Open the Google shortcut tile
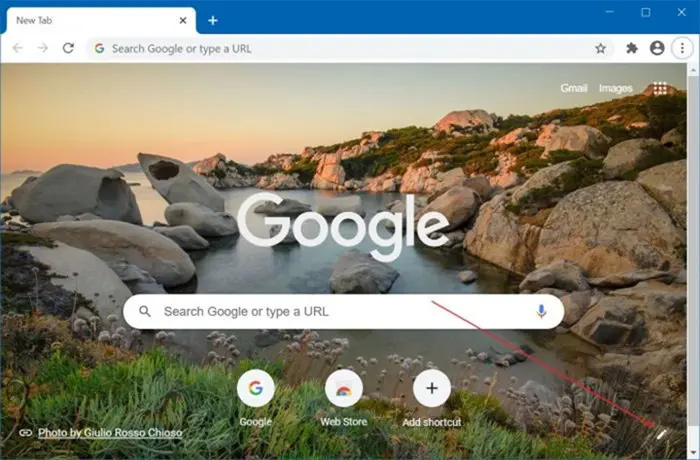 256,389
